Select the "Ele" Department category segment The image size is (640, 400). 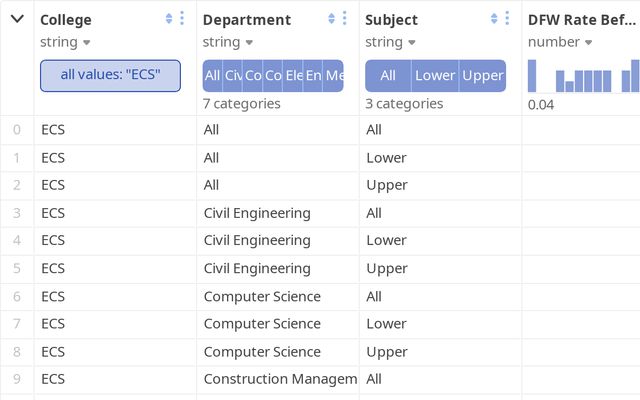click(294, 76)
